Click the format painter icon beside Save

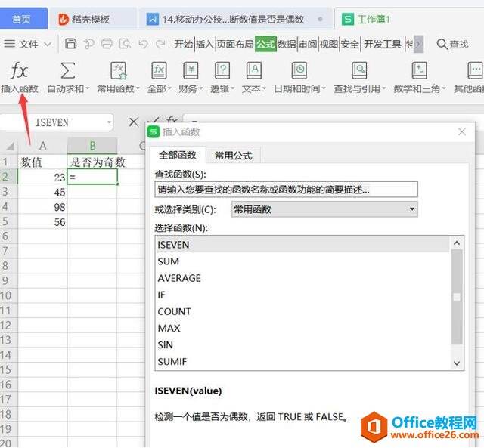(89, 44)
